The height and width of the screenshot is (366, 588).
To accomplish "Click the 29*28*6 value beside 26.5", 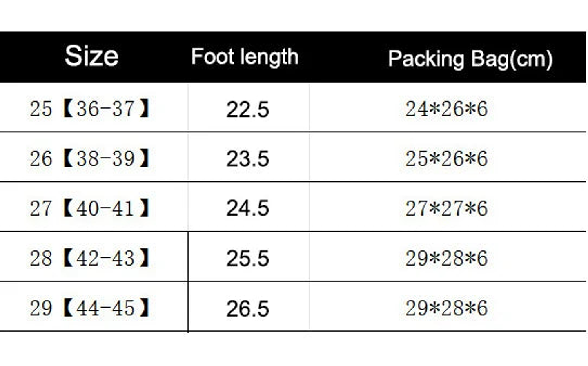I will (446, 308).
